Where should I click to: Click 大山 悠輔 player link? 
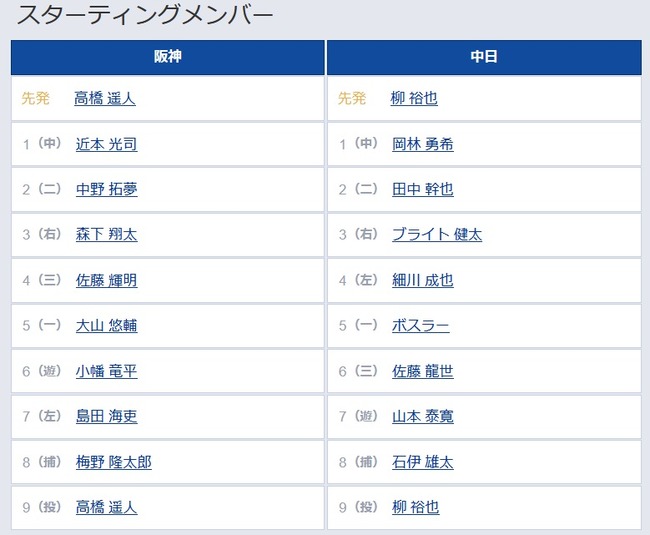click(107, 326)
